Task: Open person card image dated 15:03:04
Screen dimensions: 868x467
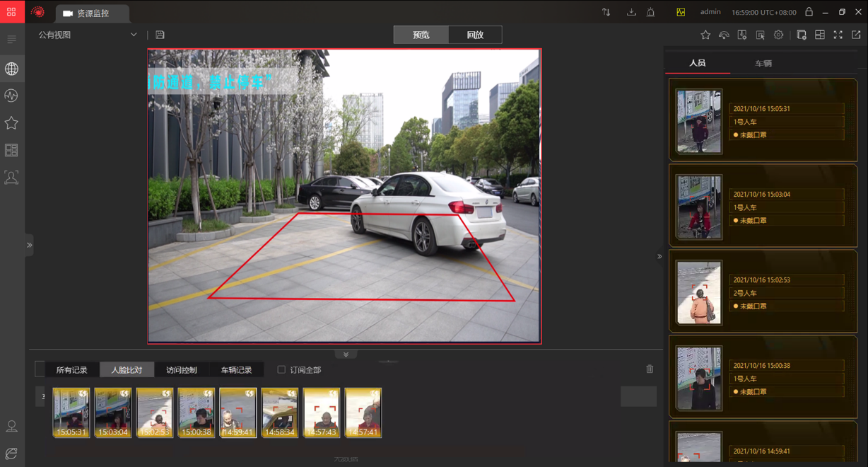Action: click(699, 207)
